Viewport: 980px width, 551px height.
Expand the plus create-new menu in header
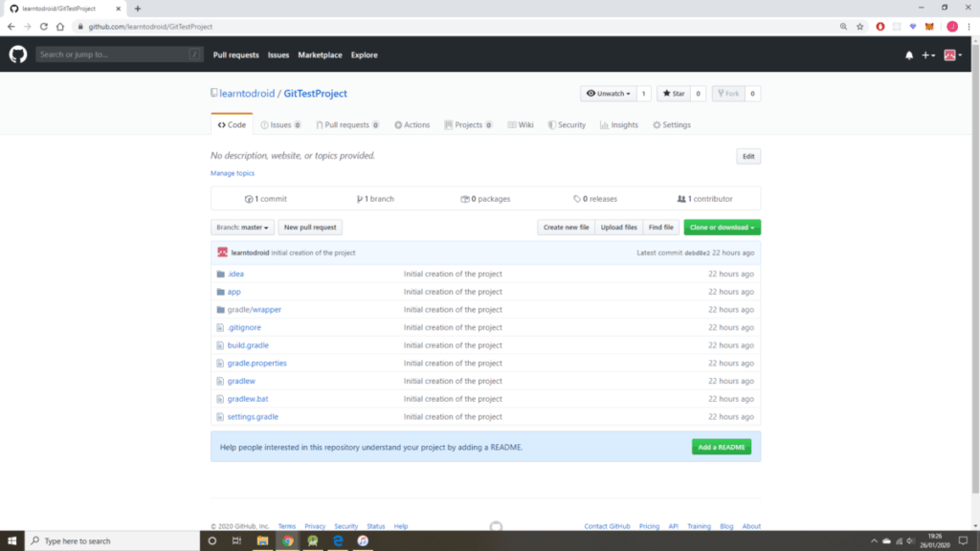[928, 55]
